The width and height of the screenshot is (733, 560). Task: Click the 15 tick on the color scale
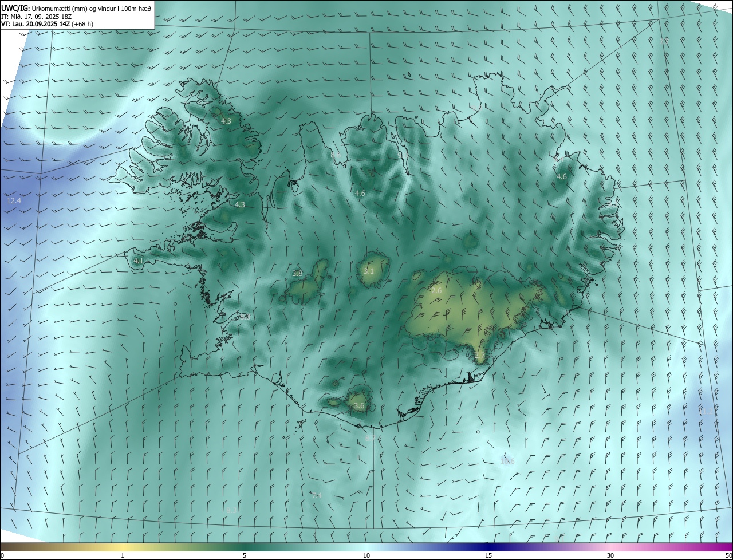(488, 556)
